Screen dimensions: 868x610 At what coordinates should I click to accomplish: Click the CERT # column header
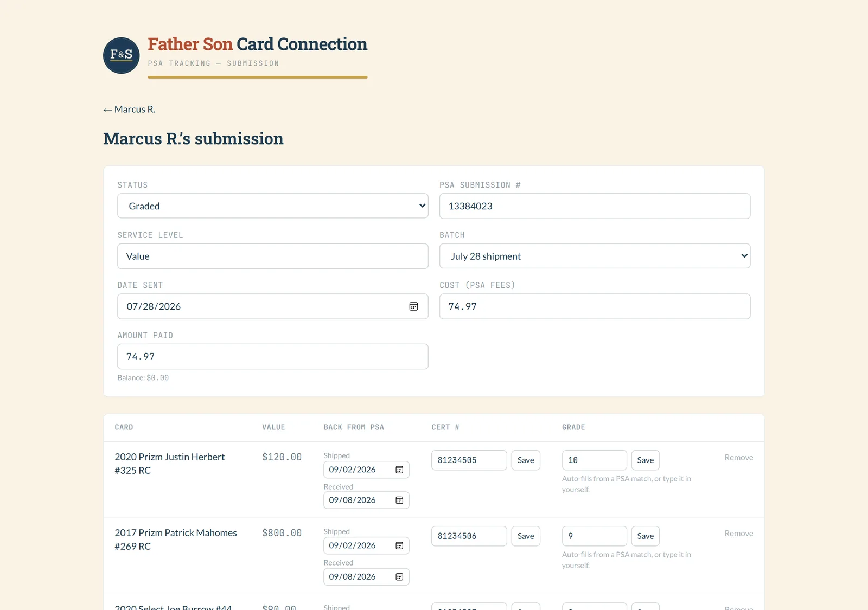(445, 427)
